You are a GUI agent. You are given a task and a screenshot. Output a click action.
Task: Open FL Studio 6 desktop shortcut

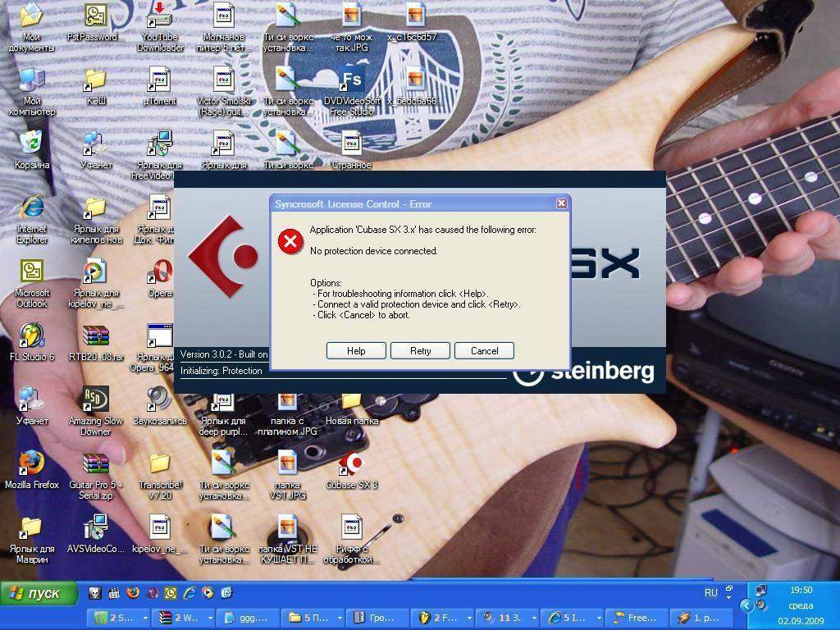(x=32, y=343)
